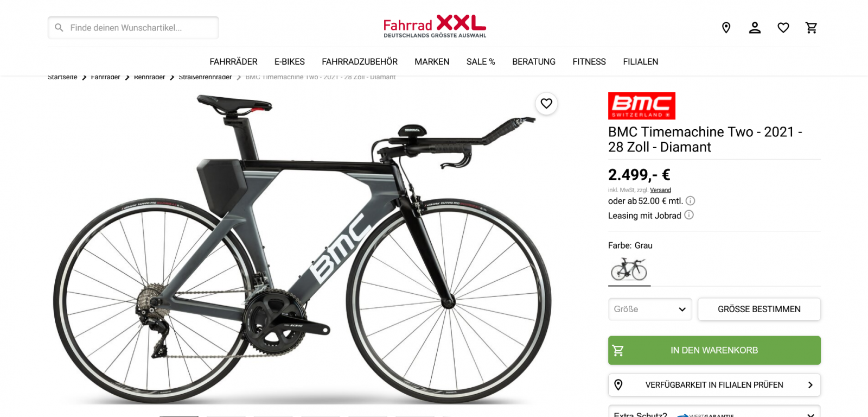
Task: Expand the Extra Schutz section
Action: pos(714,412)
